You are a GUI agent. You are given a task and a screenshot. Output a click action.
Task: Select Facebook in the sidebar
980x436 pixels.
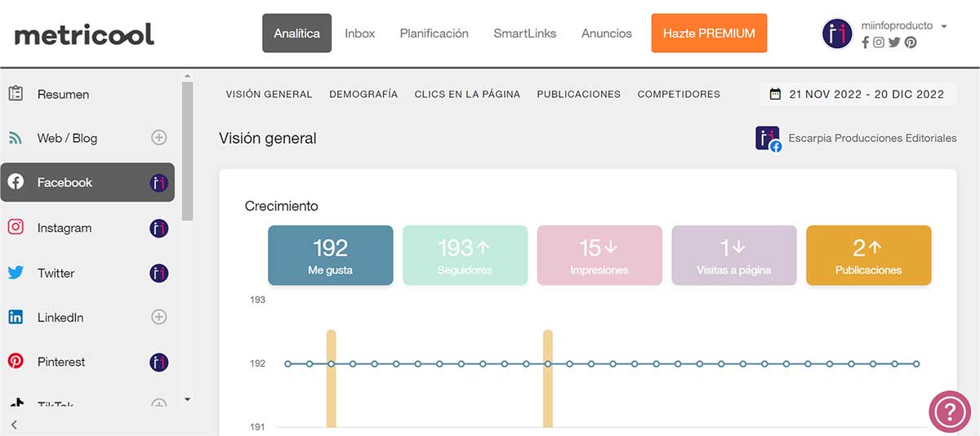click(87, 182)
